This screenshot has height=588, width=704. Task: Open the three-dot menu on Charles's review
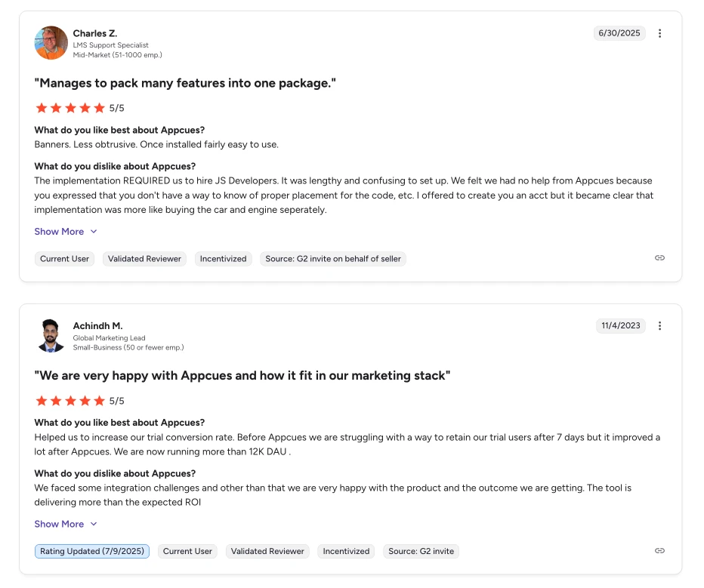pyautogui.click(x=660, y=32)
